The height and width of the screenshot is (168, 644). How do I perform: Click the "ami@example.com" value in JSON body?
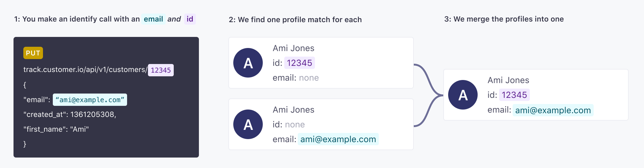pos(90,100)
